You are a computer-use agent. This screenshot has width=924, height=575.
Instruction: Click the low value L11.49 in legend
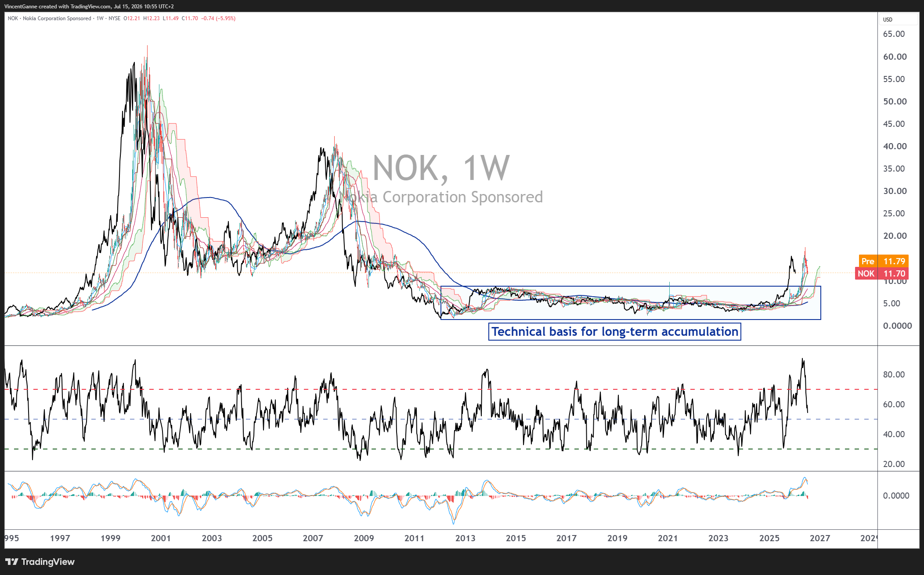170,18
